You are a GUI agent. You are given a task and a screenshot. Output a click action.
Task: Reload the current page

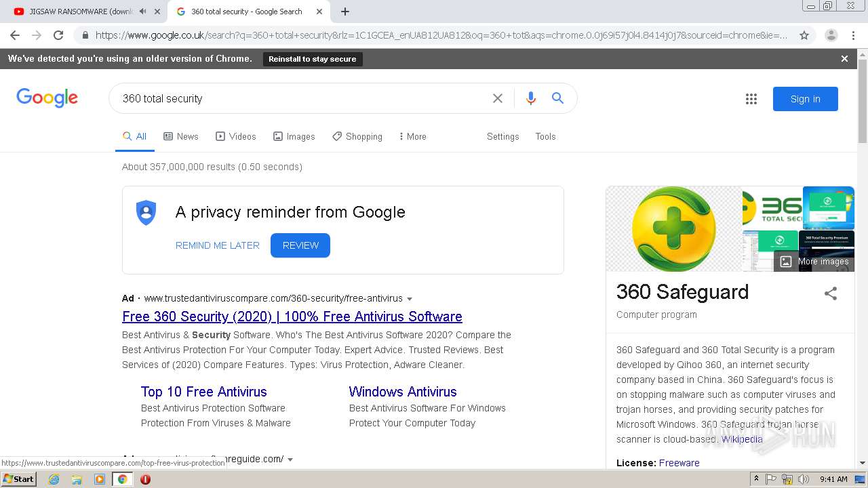tap(58, 35)
